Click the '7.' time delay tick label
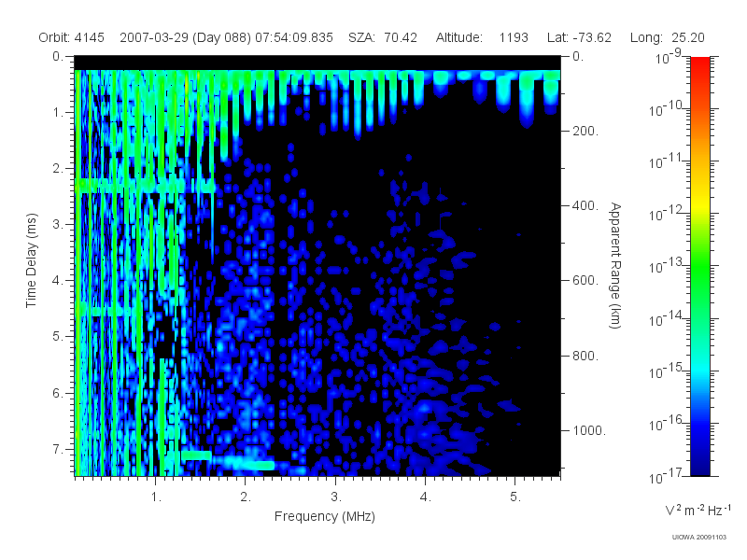The width and height of the screenshot is (747, 560). point(58,449)
